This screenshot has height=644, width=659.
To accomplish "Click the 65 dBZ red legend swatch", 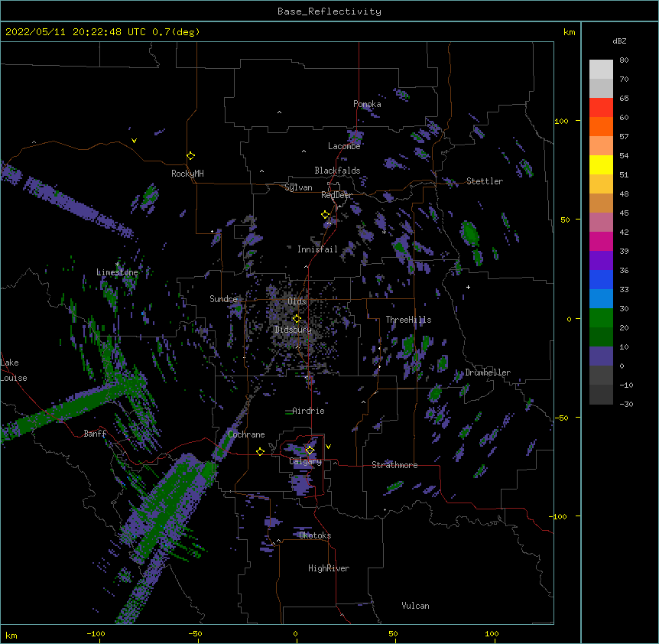I will point(601,107).
